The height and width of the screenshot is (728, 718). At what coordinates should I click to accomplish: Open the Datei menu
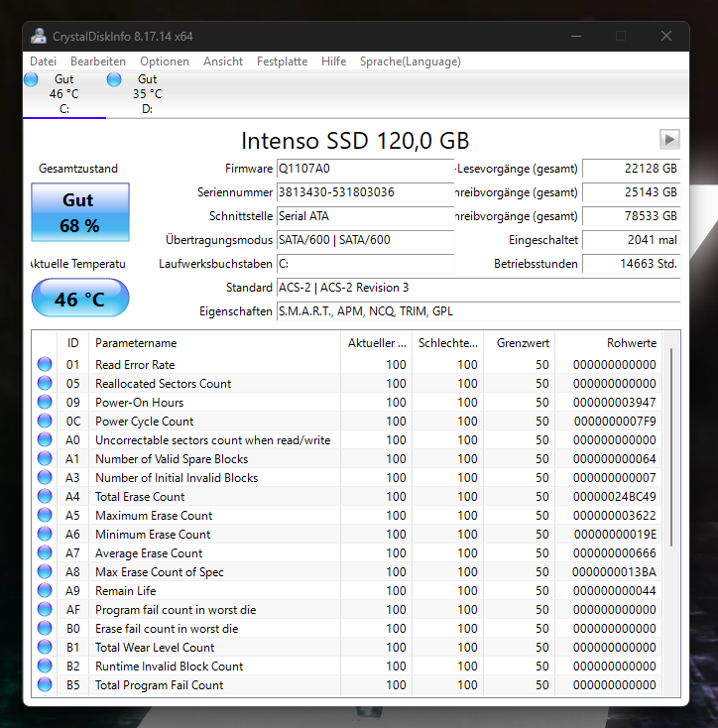pyautogui.click(x=44, y=61)
